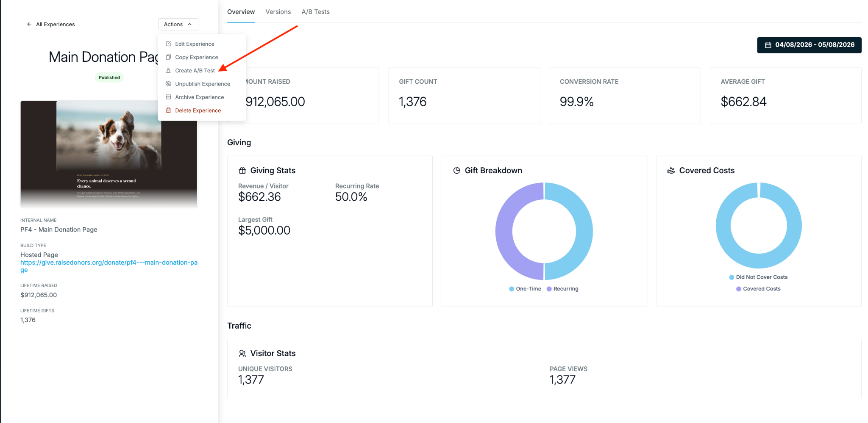Image resolution: width=868 pixels, height=423 pixels.
Task: Click the Archive Experience box icon
Action: (168, 97)
